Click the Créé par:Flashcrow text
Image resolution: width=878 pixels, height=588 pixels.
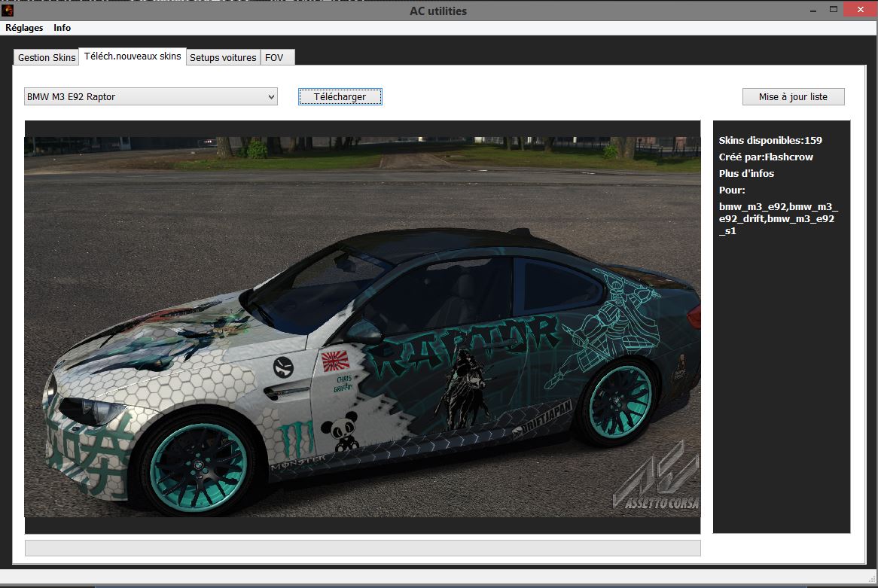(x=766, y=157)
